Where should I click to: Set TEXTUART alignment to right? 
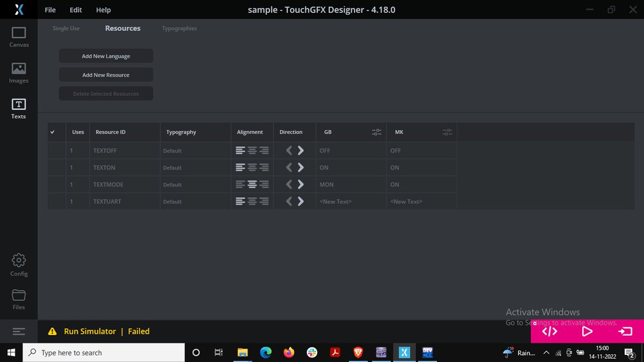(x=264, y=202)
